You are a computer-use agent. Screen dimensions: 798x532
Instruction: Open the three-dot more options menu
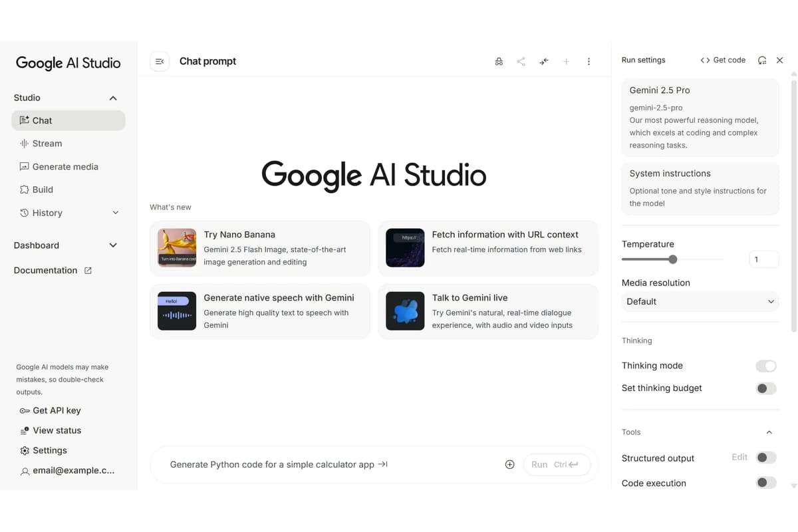pyautogui.click(x=589, y=61)
